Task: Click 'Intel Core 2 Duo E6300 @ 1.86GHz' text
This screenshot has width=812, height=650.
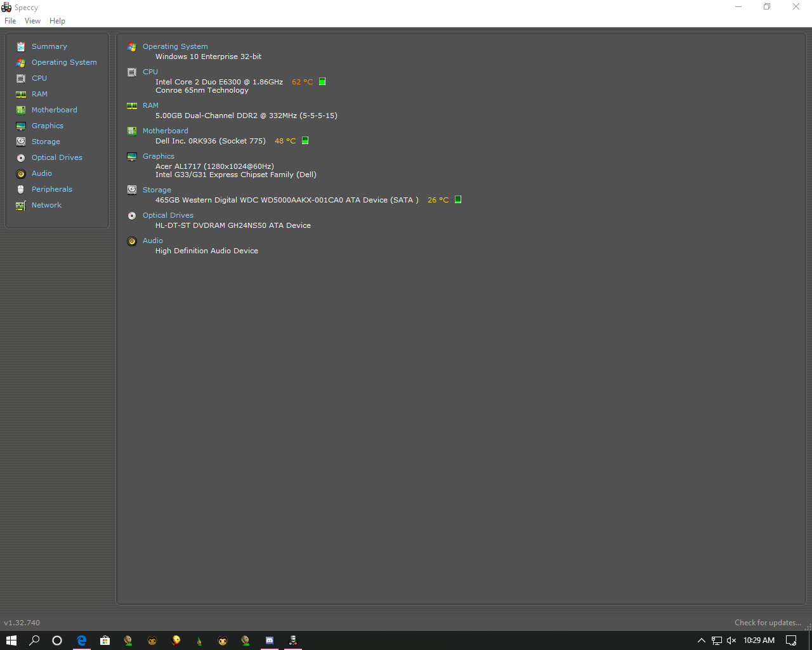Action: [219, 82]
